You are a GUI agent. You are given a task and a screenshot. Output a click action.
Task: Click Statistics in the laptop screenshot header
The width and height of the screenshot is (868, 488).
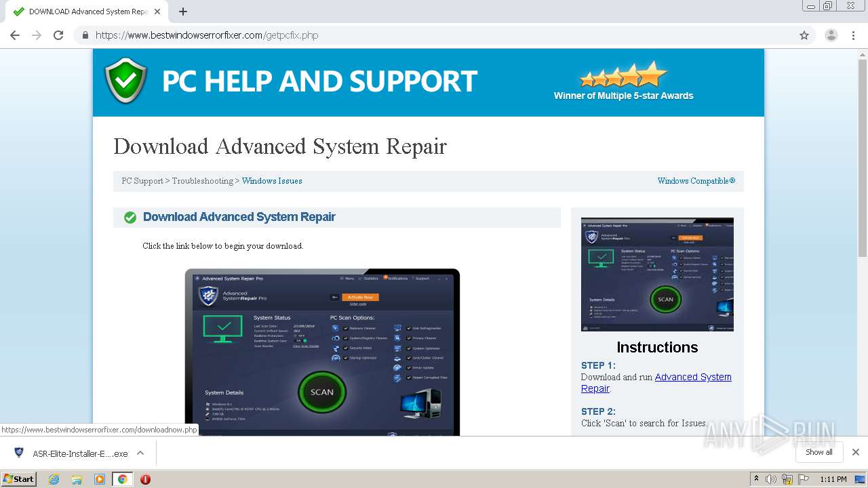(x=369, y=279)
